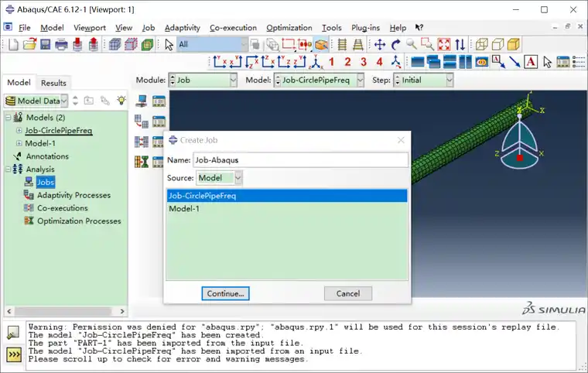Open the Plug-ins menu
Image resolution: width=588 pixels, height=373 pixels.
tap(365, 28)
